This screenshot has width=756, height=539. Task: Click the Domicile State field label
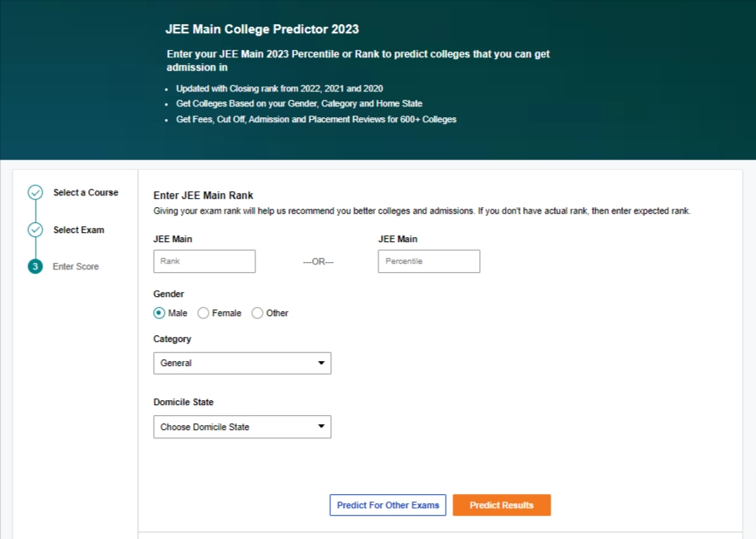coord(183,403)
